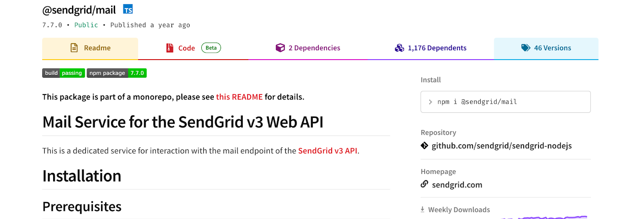The image size is (644, 219).
Task: Click the Weekly Downloads arrow icon
Action: 423,209
